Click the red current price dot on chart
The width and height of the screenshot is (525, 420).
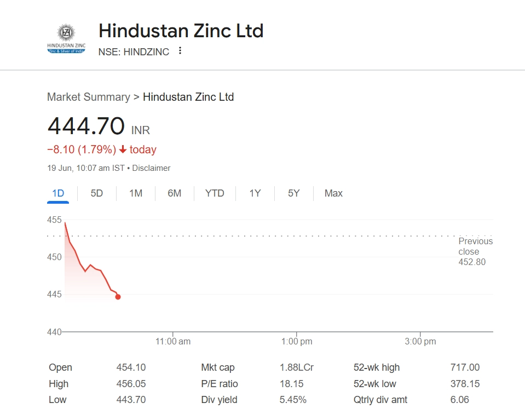coord(118,297)
